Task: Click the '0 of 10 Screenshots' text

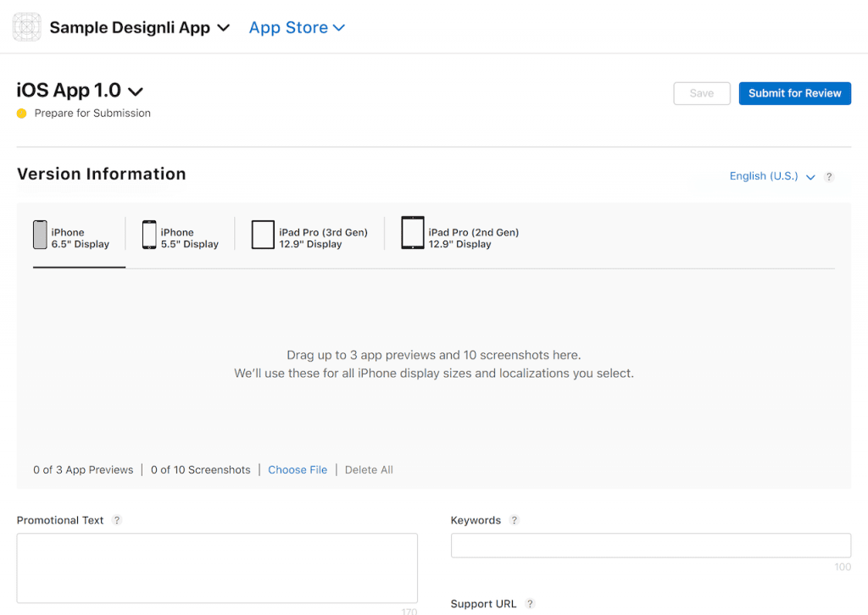Action: pyautogui.click(x=200, y=469)
